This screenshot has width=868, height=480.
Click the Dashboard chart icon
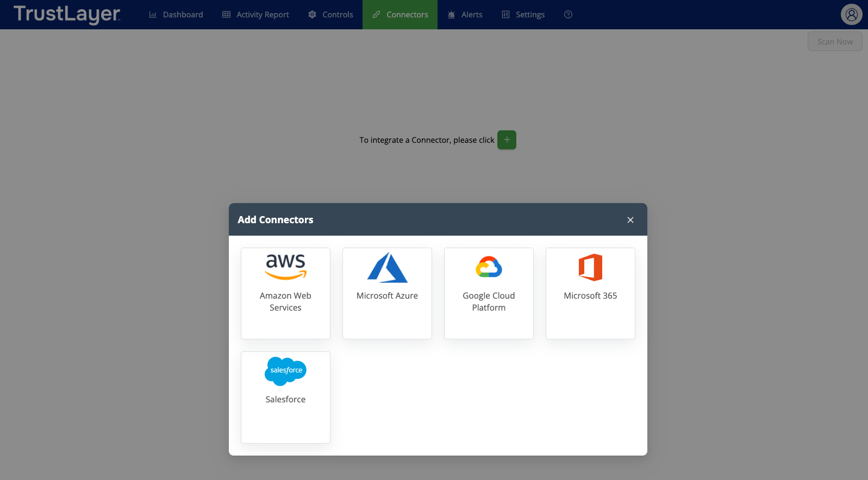(153, 15)
